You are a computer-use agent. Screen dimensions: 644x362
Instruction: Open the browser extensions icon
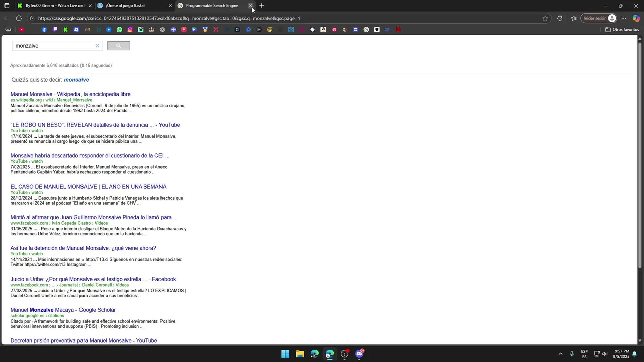tap(560, 18)
